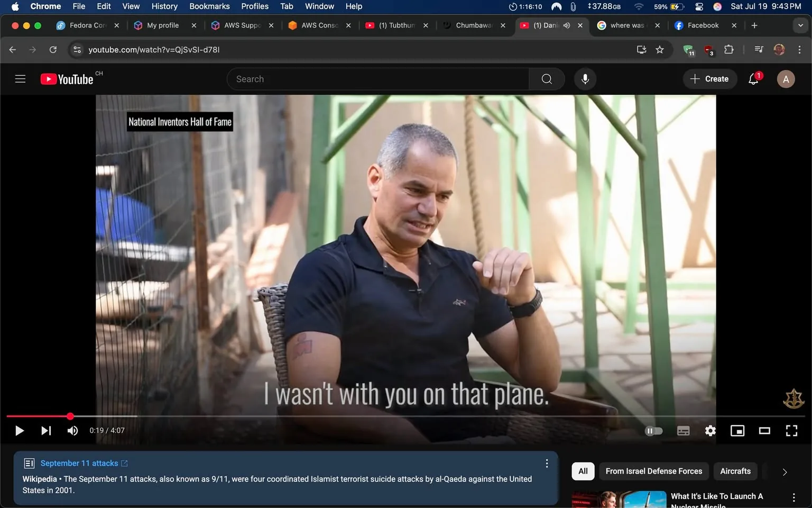Switch player to theater mode
The width and height of the screenshot is (812, 508).
764,430
